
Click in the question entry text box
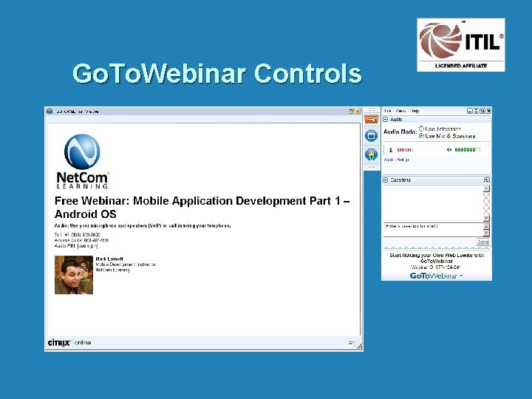pyautogui.click(x=433, y=229)
